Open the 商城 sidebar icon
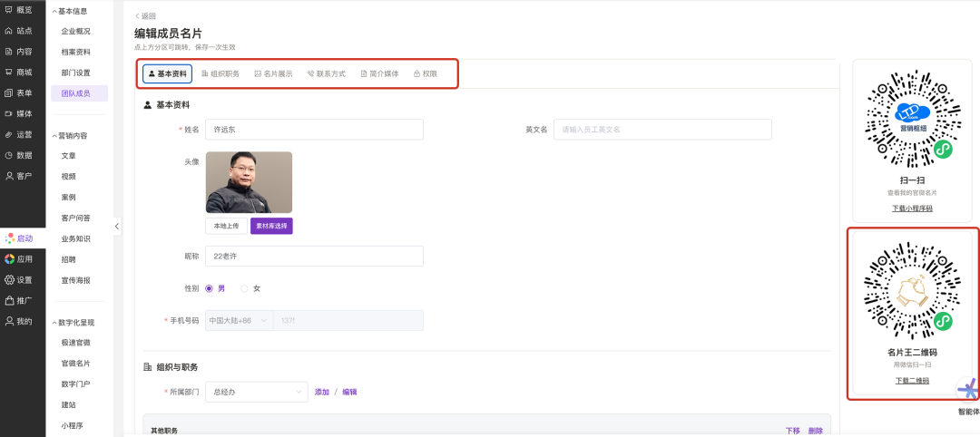 [x=9, y=72]
